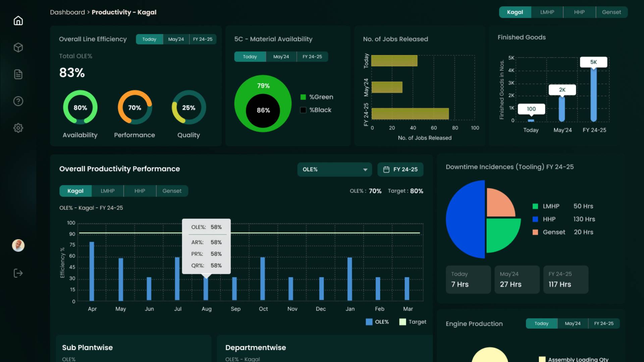Select Genset tab in Productivity Performance

(172, 191)
